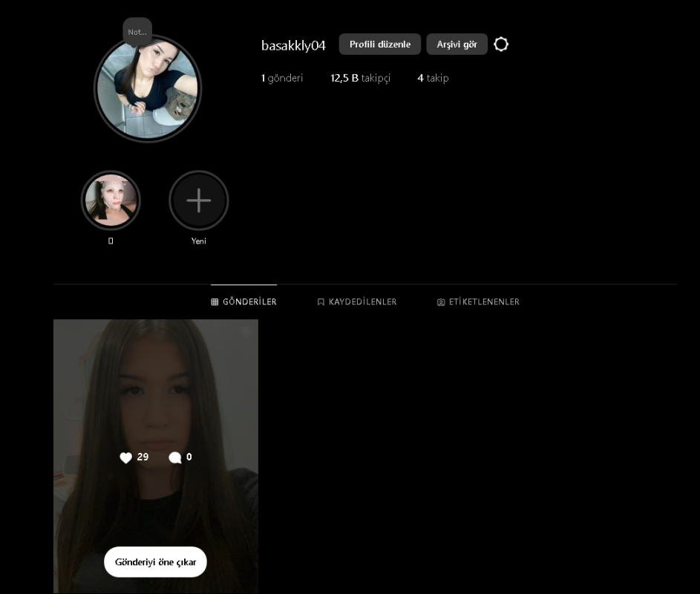Click the Yeni label under plus

[x=199, y=241]
